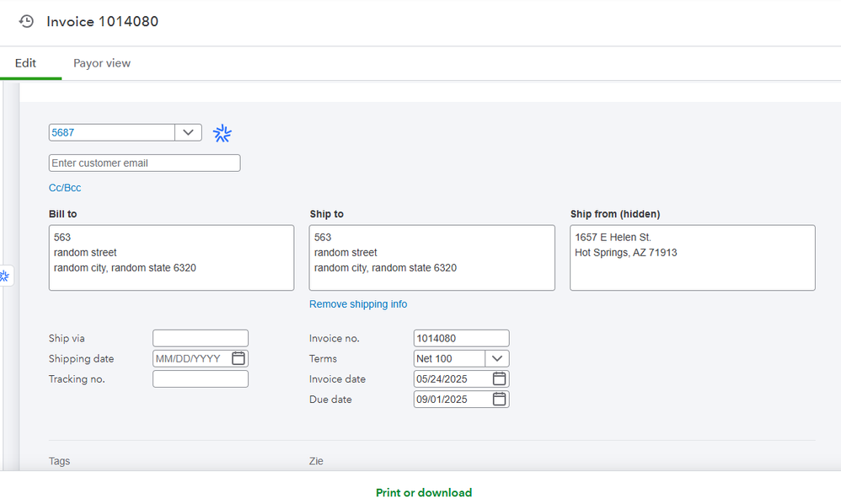
Task: Click the customer email input field
Action: 144,163
